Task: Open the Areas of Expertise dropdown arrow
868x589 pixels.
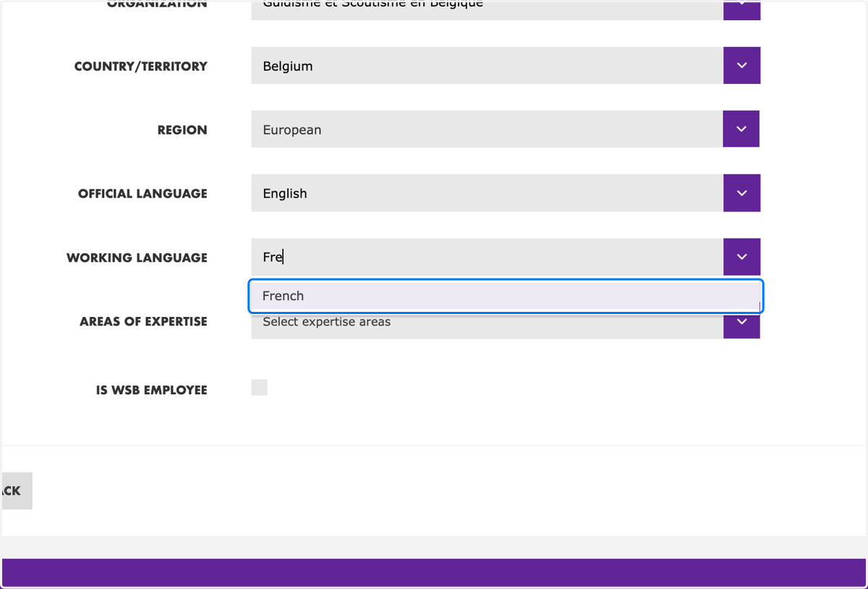Action: pyautogui.click(x=741, y=326)
